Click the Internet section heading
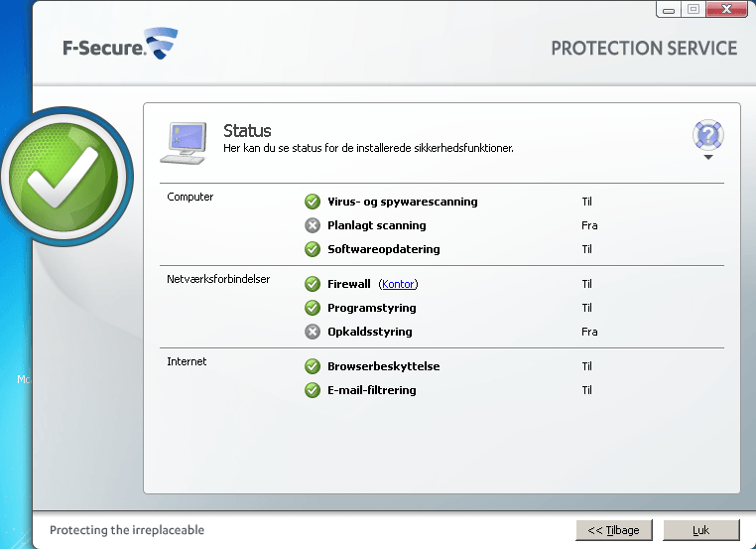756x549 pixels. click(x=187, y=361)
